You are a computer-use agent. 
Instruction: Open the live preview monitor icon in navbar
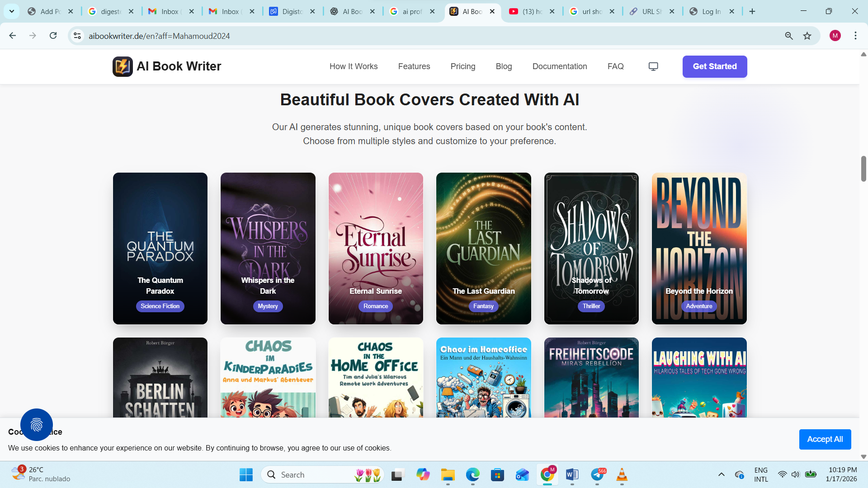coord(653,66)
